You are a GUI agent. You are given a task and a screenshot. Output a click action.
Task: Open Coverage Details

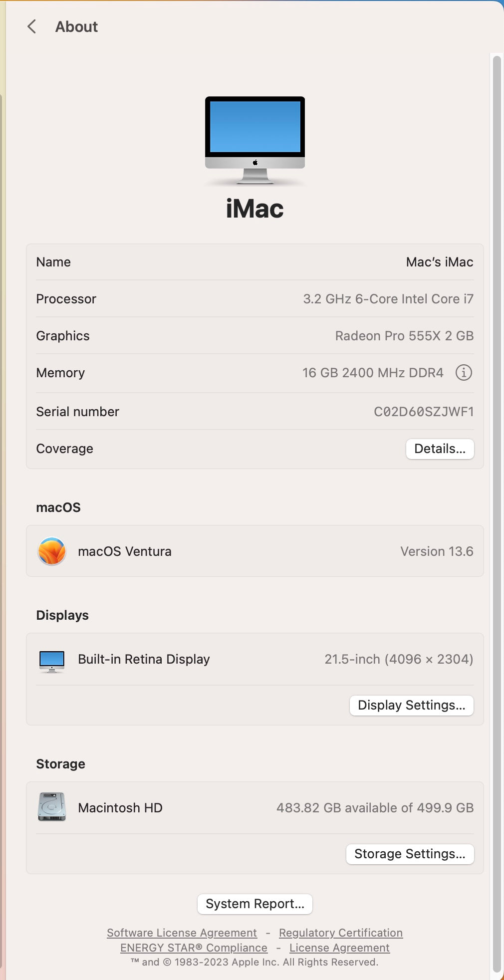pyautogui.click(x=440, y=449)
